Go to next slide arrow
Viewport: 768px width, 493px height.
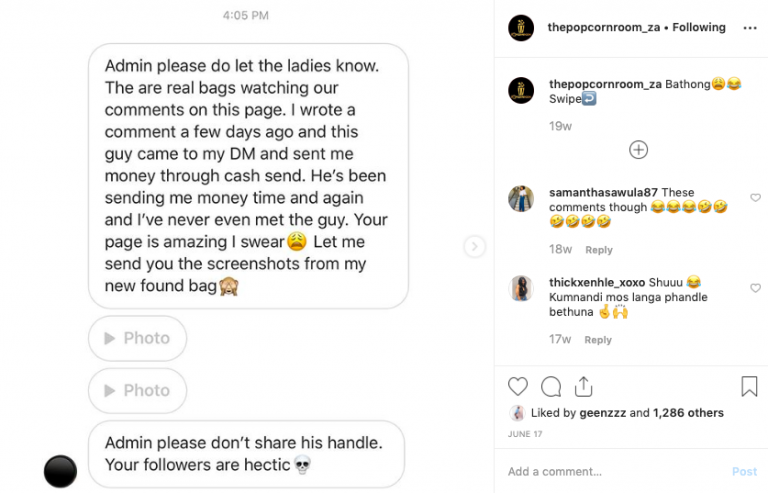pyautogui.click(x=475, y=246)
